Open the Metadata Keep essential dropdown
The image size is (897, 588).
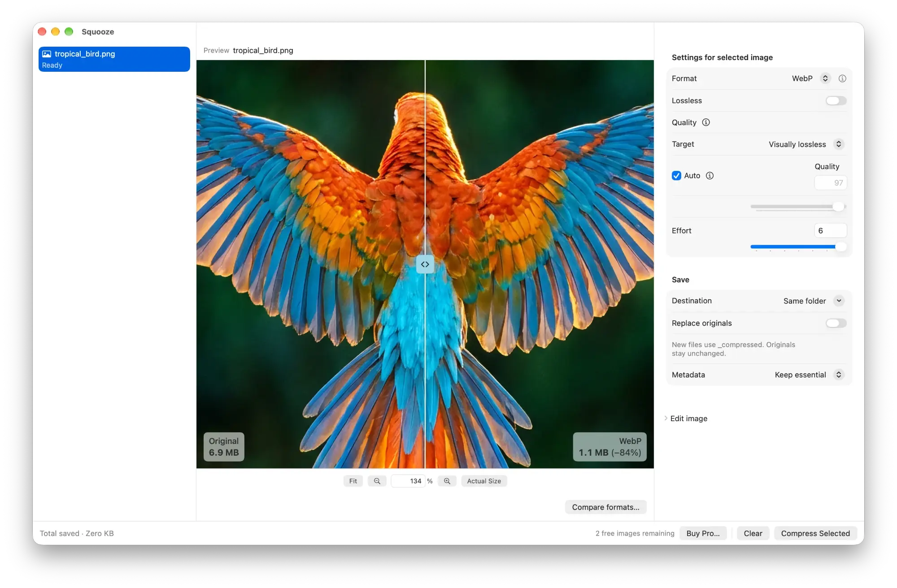coord(809,375)
